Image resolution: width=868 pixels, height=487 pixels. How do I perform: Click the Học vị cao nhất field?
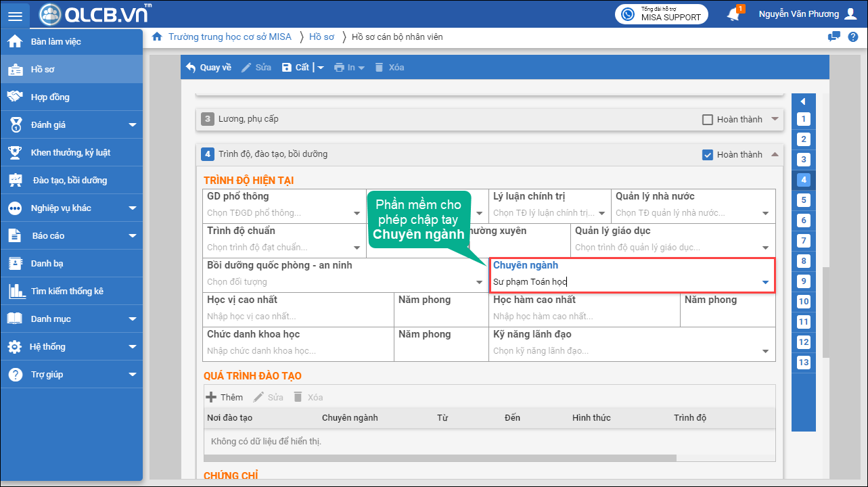tap(298, 317)
